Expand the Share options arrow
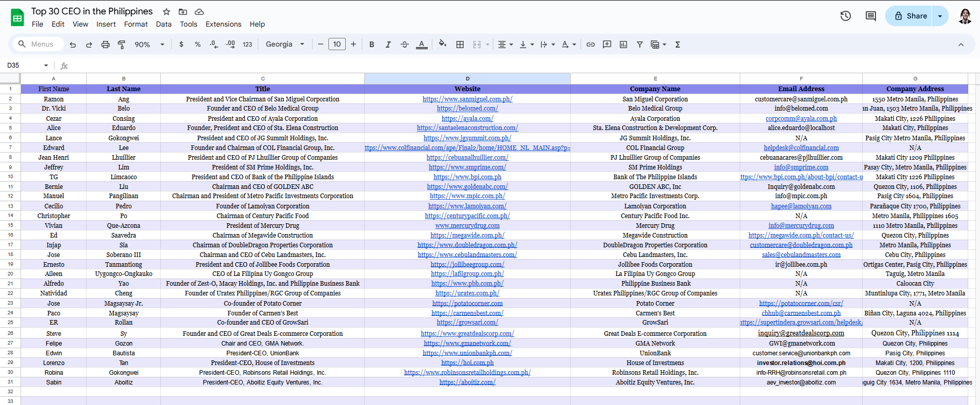The image size is (980, 405). [940, 16]
